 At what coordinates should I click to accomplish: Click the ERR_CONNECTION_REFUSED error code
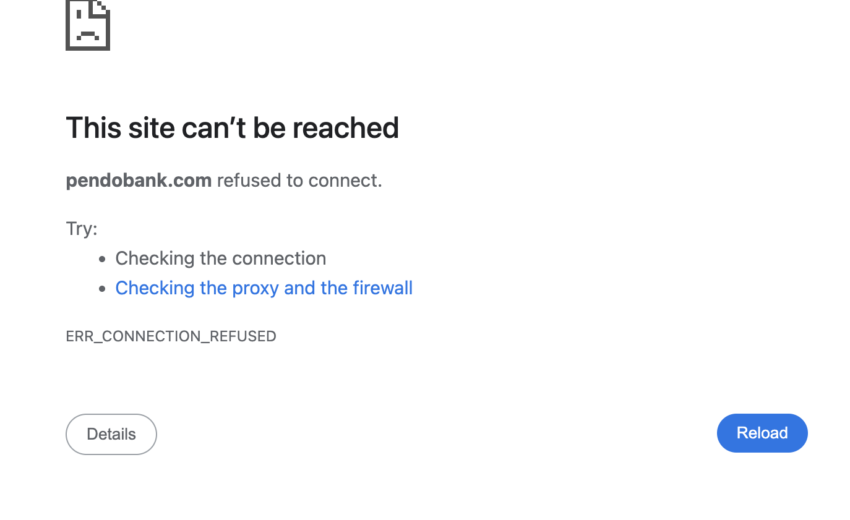[171, 336]
